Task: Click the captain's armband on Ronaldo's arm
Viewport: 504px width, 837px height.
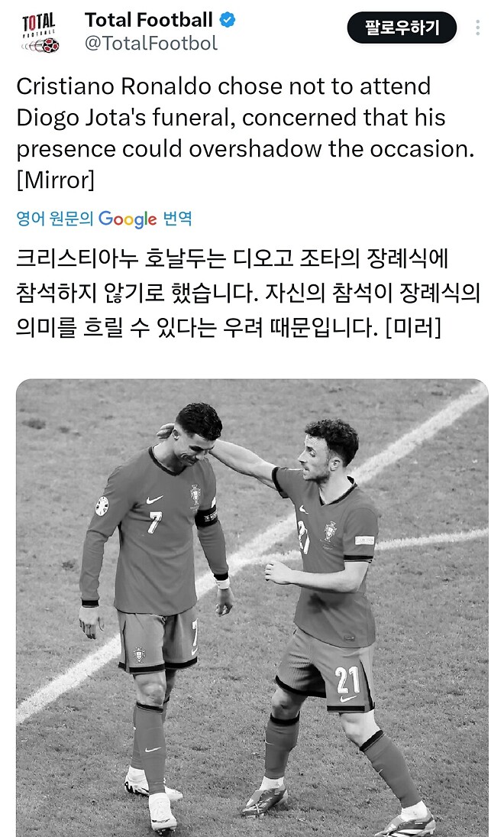Action: click(206, 514)
